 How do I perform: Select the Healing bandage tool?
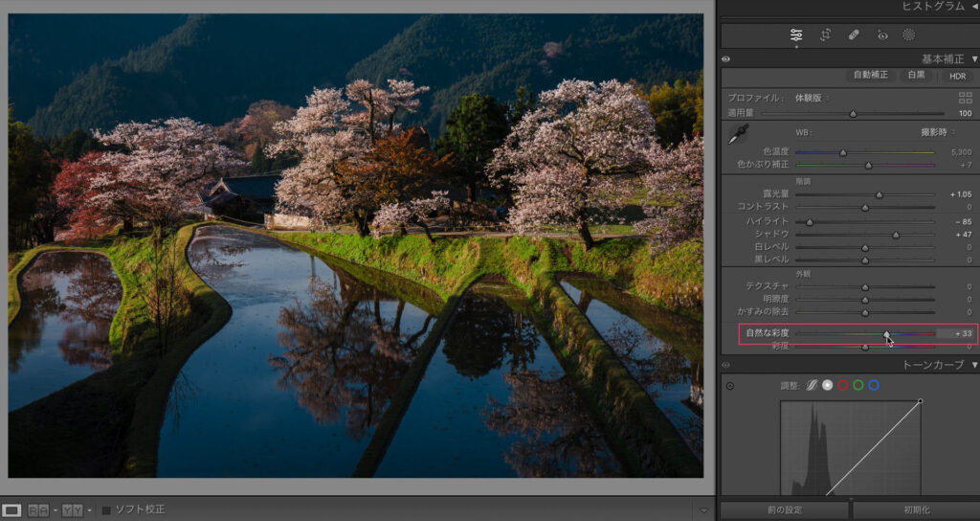pyautogui.click(x=854, y=35)
